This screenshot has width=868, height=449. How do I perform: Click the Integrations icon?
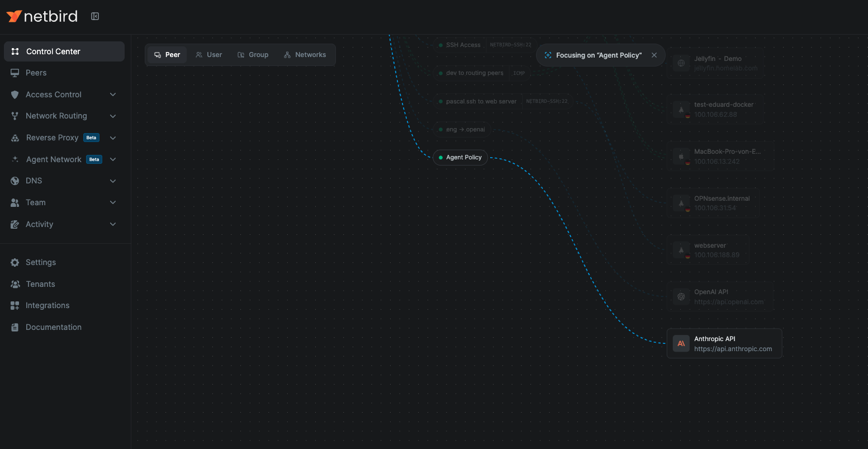pos(15,305)
